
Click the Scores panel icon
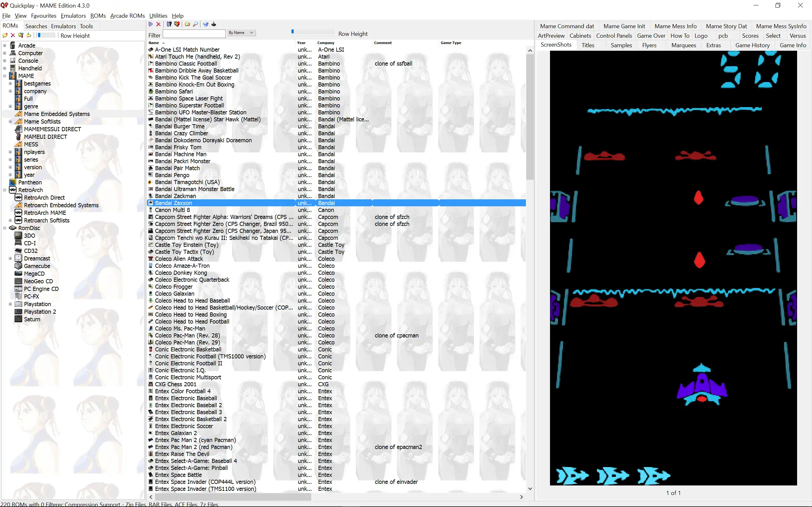pos(750,35)
